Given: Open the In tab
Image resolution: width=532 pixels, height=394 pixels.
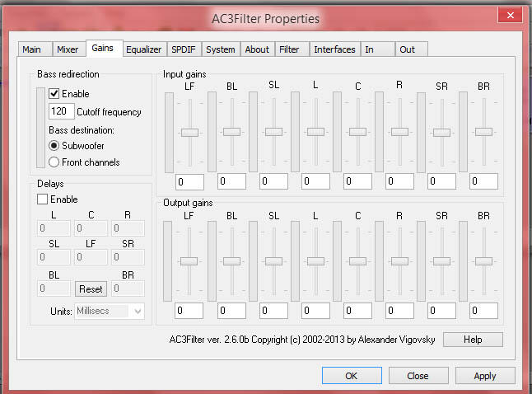Looking at the screenshot, I should pyautogui.click(x=378, y=49).
